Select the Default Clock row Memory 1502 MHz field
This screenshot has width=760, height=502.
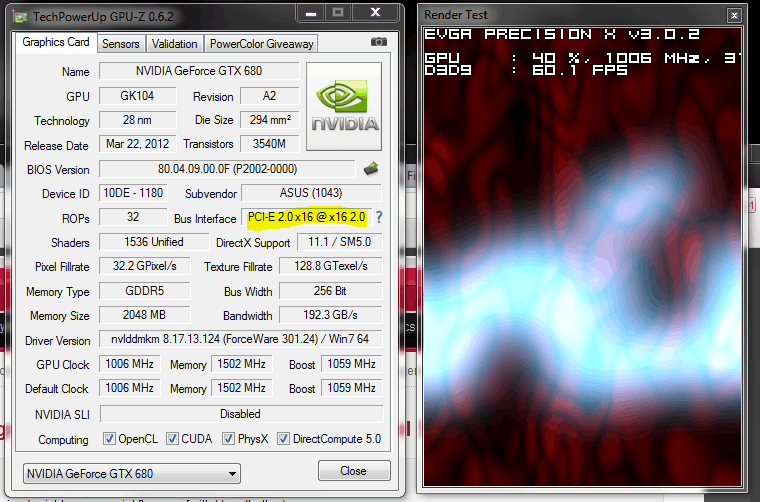pos(241,388)
